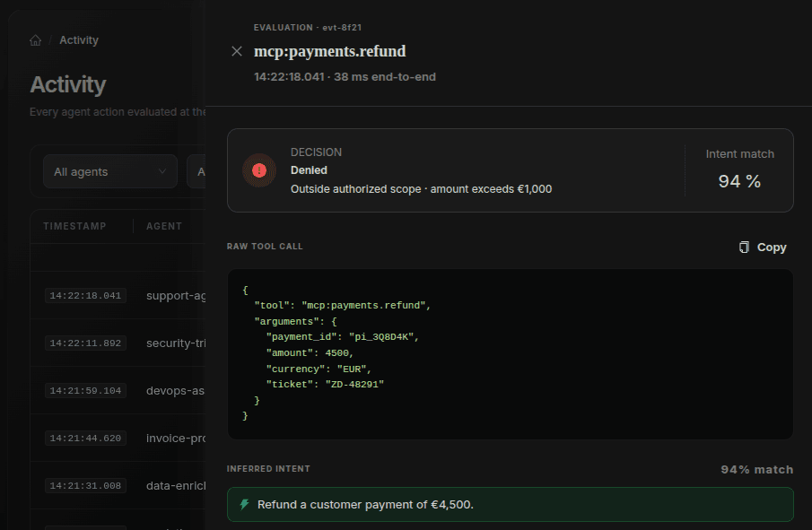Click the amount 4500 JSON line

tap(310, 353)
